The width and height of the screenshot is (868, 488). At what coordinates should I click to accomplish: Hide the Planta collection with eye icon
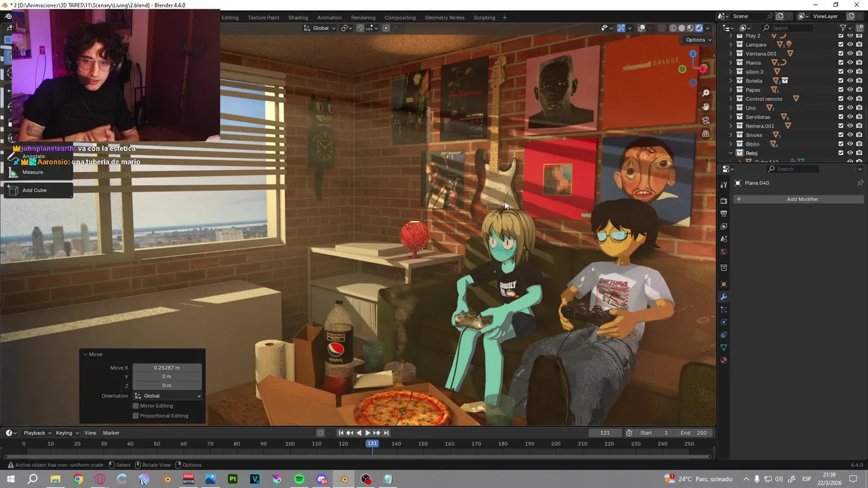(x=850, y=62)
